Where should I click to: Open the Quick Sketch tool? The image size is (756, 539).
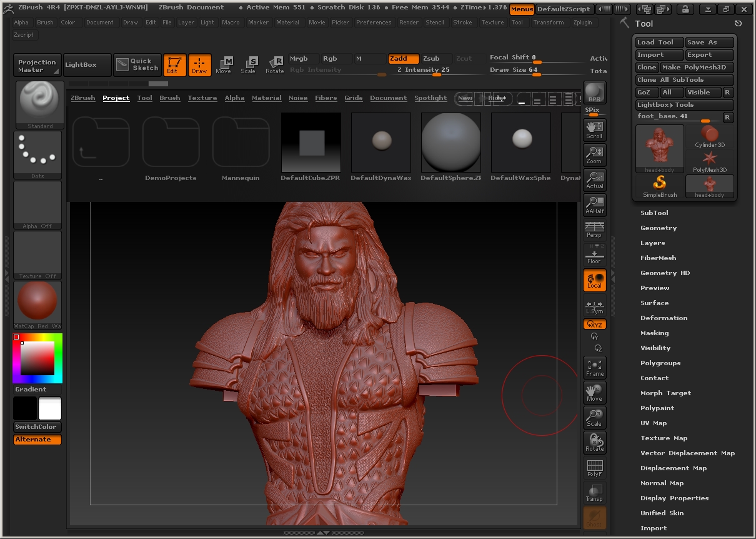(x=137, y=64)
